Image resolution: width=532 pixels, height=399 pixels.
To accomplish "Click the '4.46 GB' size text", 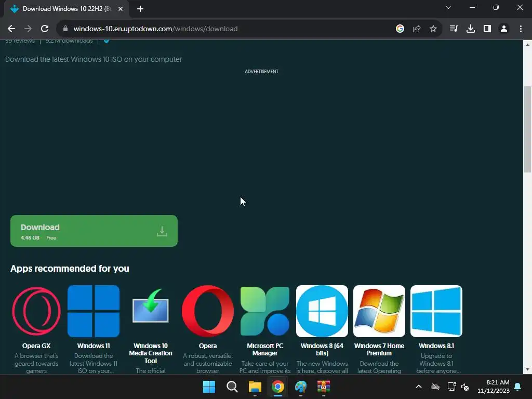I will (x=30, y=238).
